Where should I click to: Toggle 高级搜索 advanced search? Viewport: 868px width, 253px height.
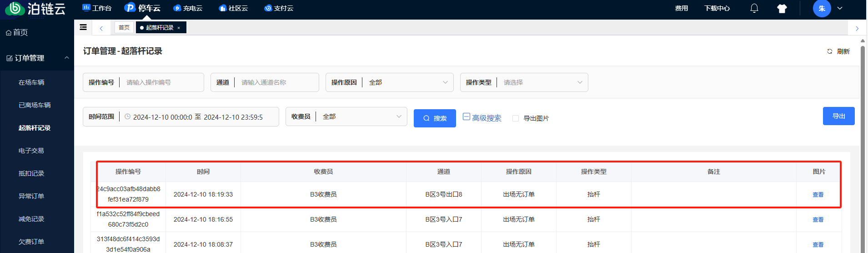[482, 118]
